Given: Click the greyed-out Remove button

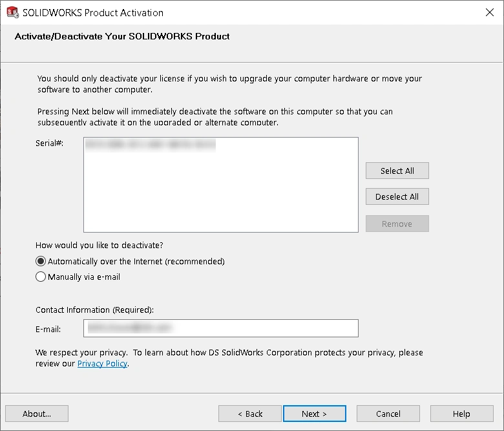Looking at the screenshot, I should pos(397,224).
